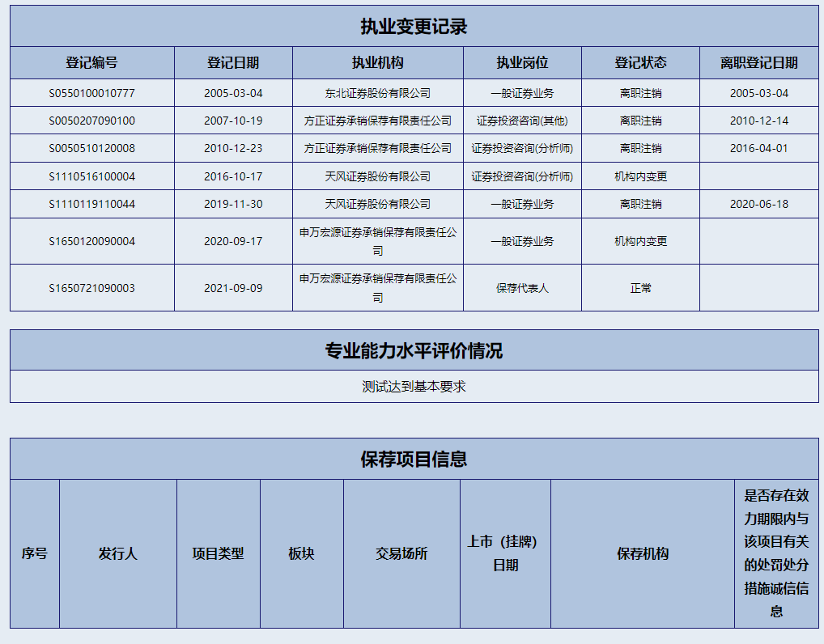Click the 执业岗位 column header
The width and height of the screenshot is (824, 644).
(x=522, y=63)
